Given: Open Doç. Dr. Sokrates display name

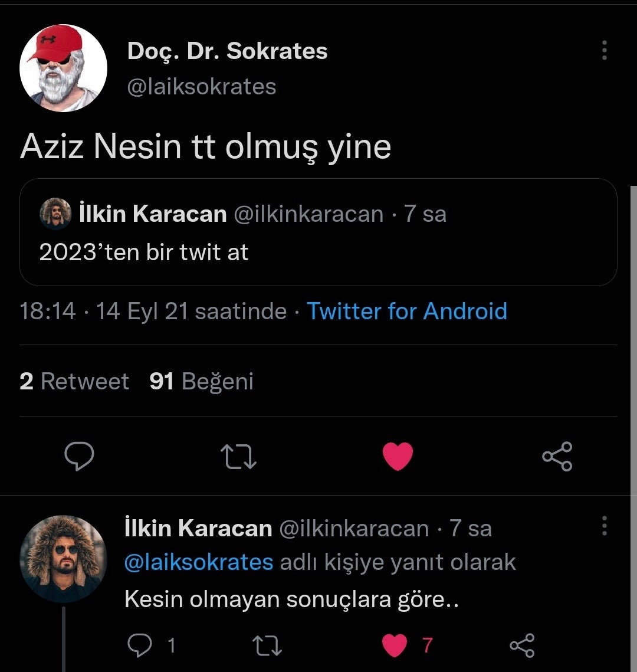Looking at the screenshot, I should [x=227, y=51].
